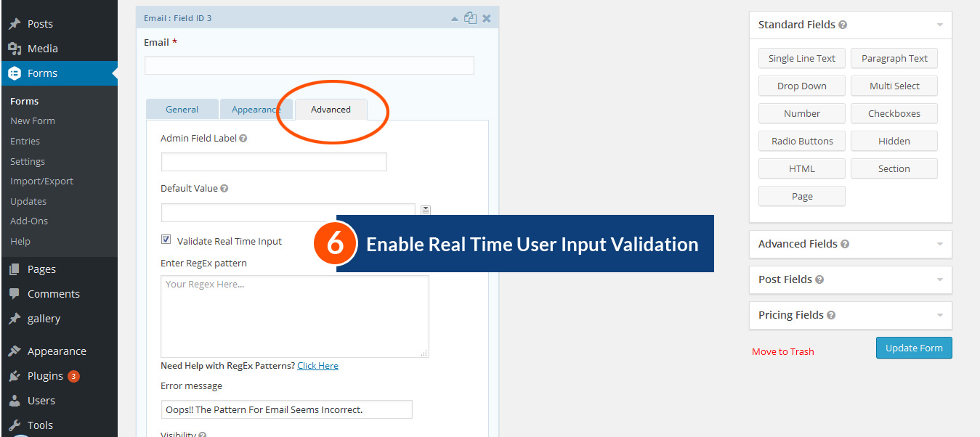The height and width of the screenshot is (437, 980).
Task: Click the Forms icon in sidebar
Action: (x=14, y=73)
